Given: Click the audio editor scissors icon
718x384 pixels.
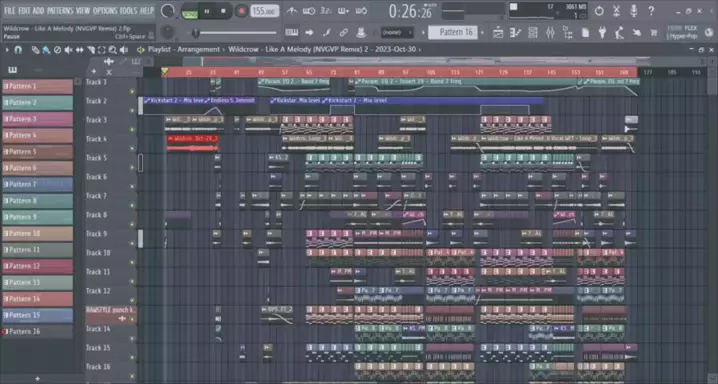Looking at the screenshot, I should (x=616, y=11).
